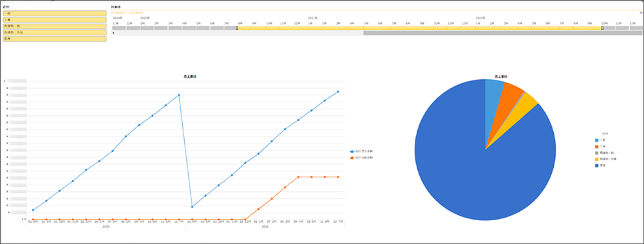Click the blue line series legend marker
The width and height of the screenshot is (644, 244).
coord(352,151)
